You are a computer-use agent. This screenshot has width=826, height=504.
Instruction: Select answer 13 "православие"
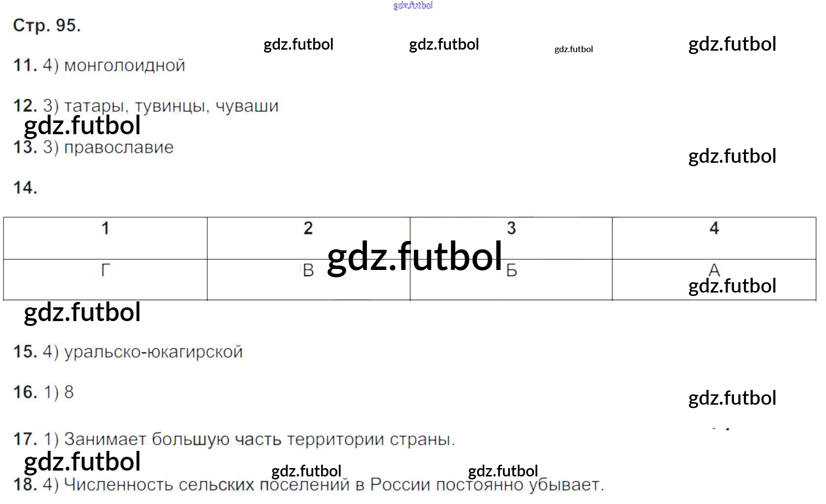pos(118,148)
